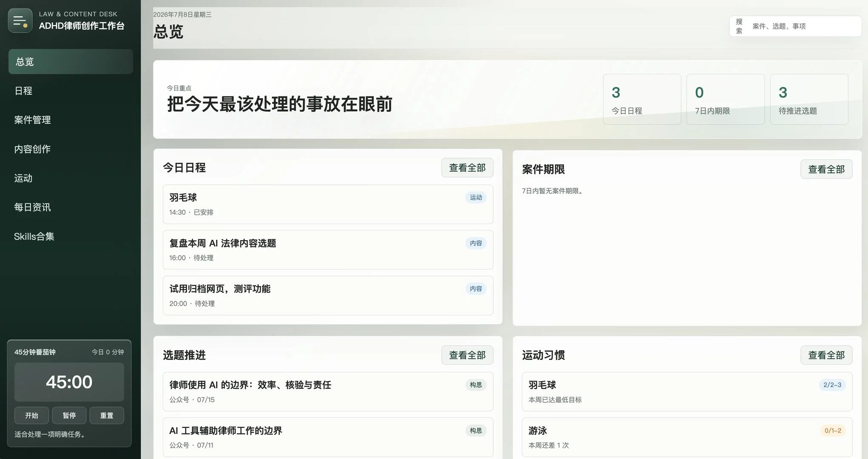View all in 运动习惯 panel

[826, 355]
